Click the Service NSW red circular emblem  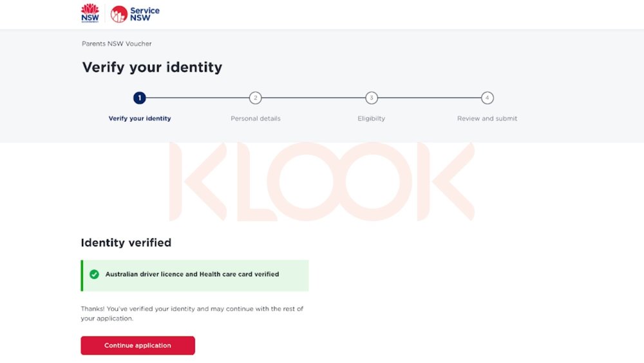[x=119, y=14]
